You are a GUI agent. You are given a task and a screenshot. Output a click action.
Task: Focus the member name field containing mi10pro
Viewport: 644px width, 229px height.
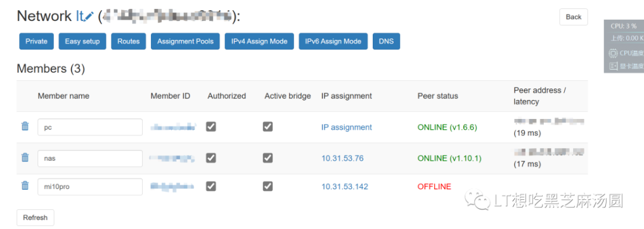(x=90, y=187)
